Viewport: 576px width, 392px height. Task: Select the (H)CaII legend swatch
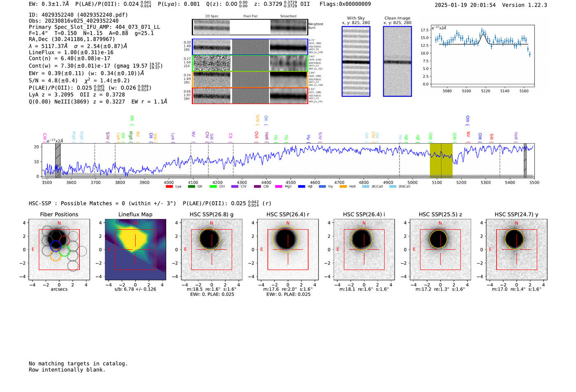pos(393,187)
